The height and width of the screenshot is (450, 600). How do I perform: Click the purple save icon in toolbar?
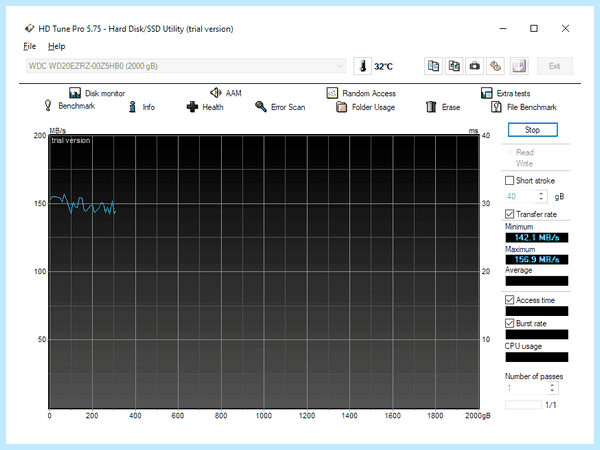[519, 66]
